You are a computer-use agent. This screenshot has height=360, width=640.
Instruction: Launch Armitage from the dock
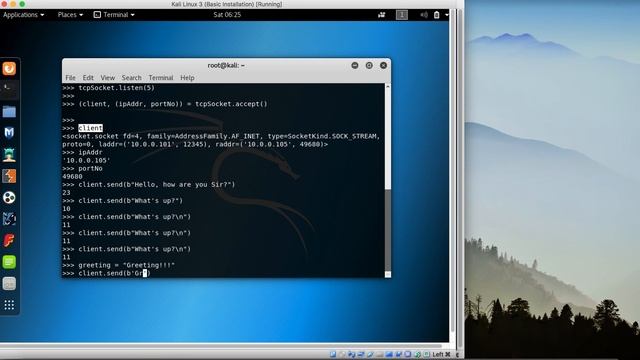pos(9,154)
